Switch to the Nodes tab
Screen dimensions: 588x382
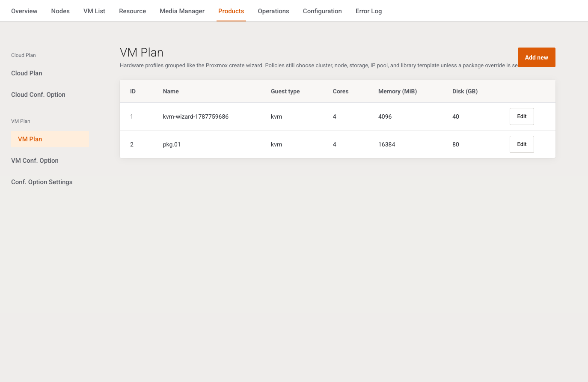pos(60,11)
